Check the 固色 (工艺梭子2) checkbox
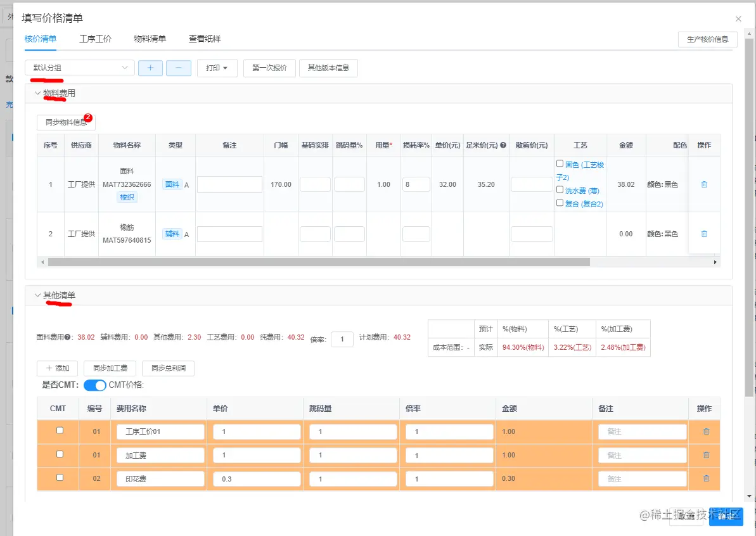This screenshot has width=756, height=536. coord(560,164)
